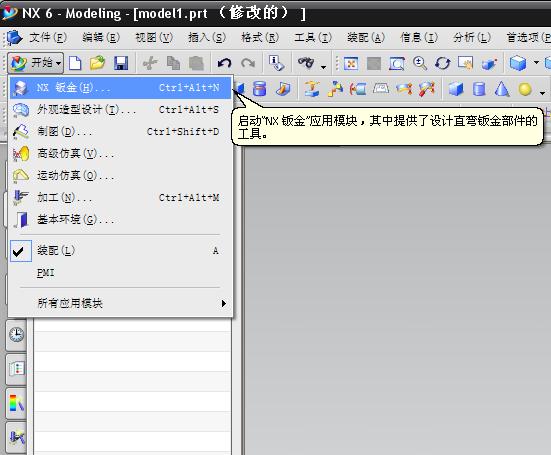Viewport: 551px width, 455px height.
Task: Click the yellow sphere primitive icon
Action: 525,89
